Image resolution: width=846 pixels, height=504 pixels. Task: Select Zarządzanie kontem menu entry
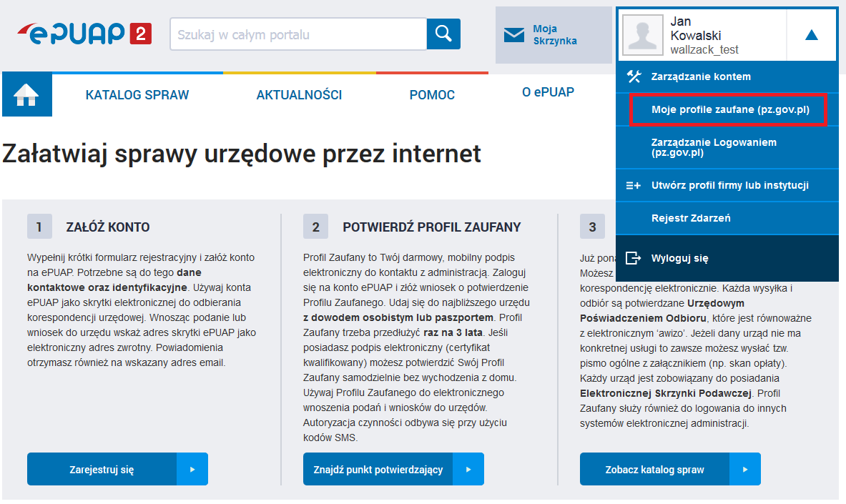click(x=727, y=76)
